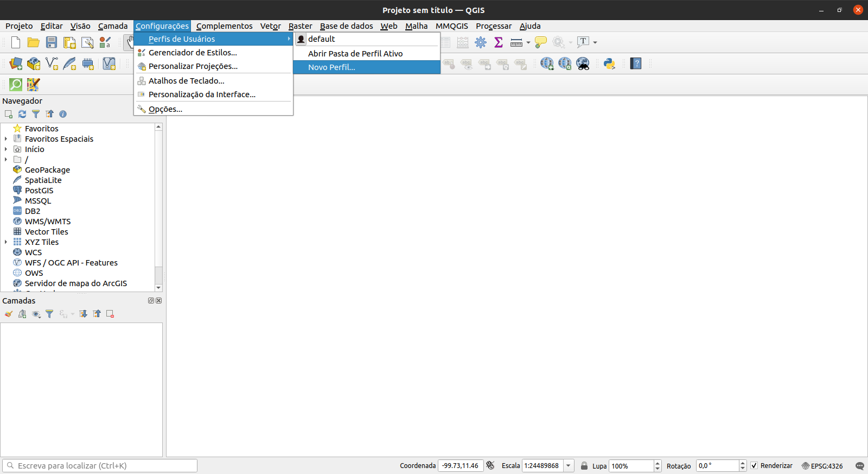Remove selected layer or group
868x474 pixels.
pos(110,314)
